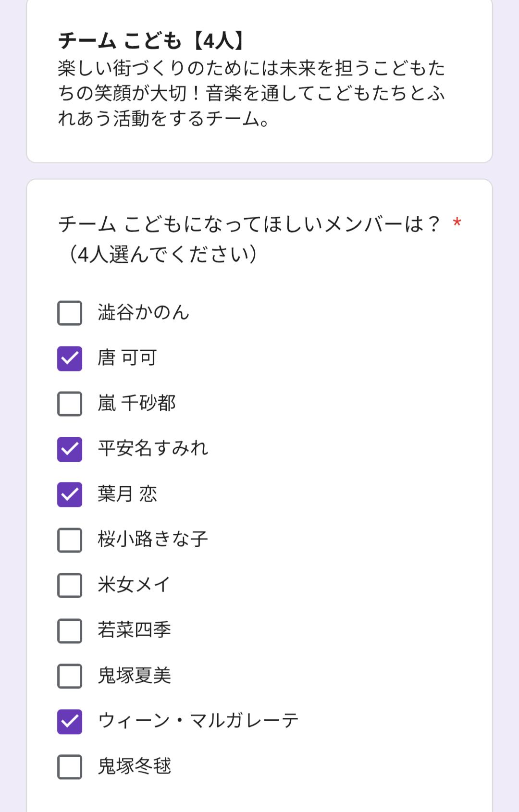The width and height of the screenshot is (519, 812).
Task: Uncheck the ウィーン・マルガレーテ checkbox
Action: [70, 721]
